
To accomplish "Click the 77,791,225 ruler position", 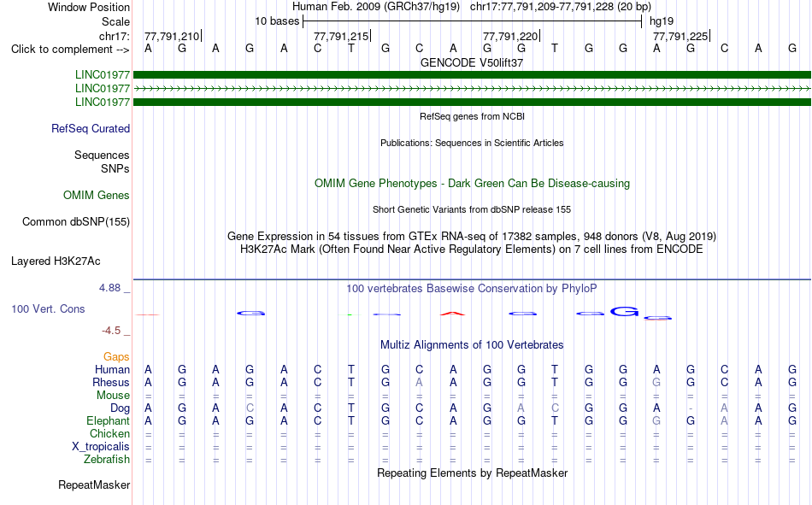I will click(x=680, y=36).
